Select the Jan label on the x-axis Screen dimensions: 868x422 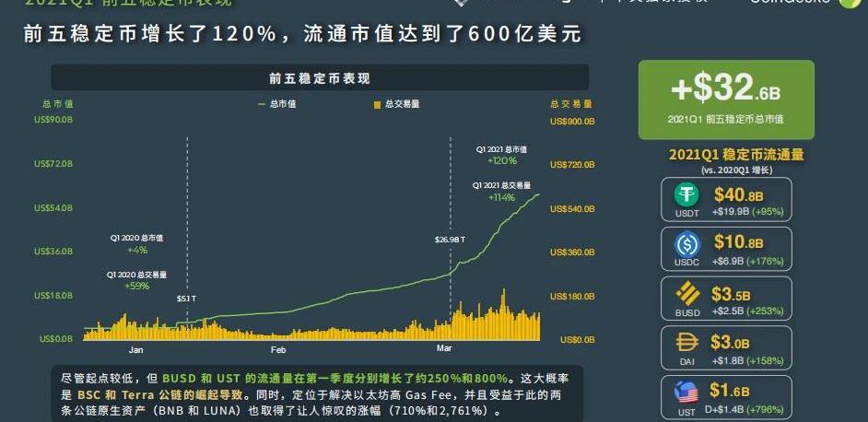(x=135, y=350)
